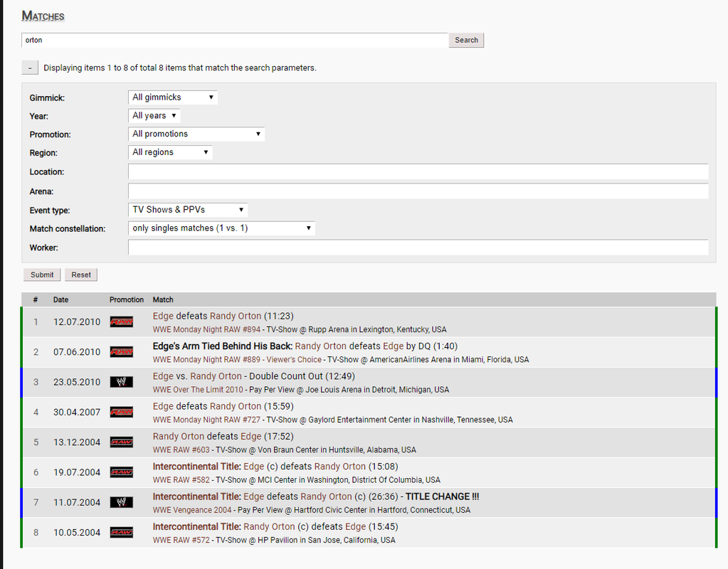This screenshot has width=728, height=569.
Task: Click Randy Orton link in 12.07.2010 match
Action: [x=236, y=316]
